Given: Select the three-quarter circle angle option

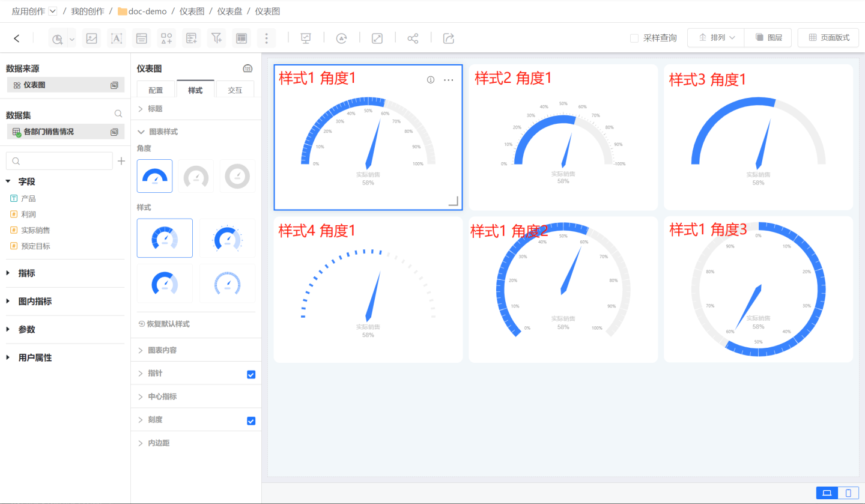Looking at the screenshot, I should [x=196, y=176].
